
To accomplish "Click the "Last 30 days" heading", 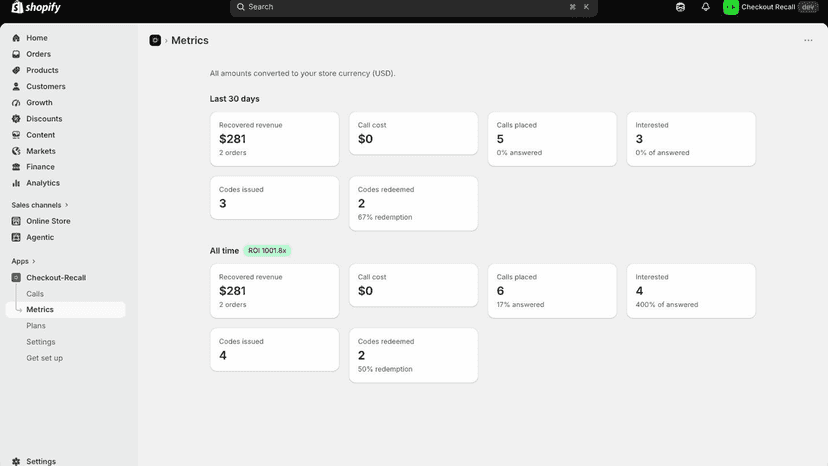I will [234, 99].
